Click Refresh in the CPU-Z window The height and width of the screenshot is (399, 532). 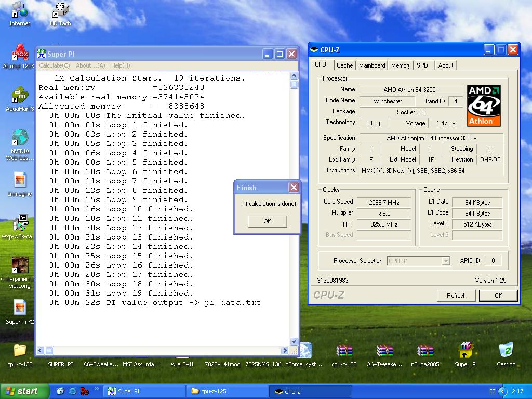(x=456, y=296)
